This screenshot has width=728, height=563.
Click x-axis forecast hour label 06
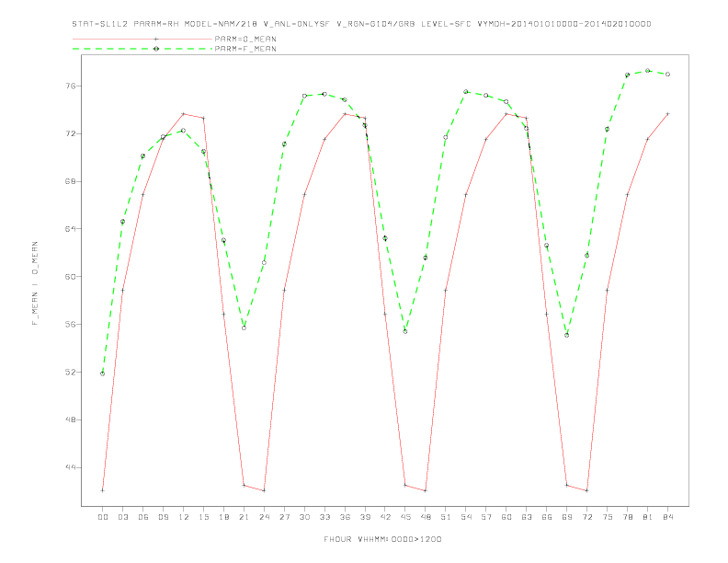[x=143, y=517]
